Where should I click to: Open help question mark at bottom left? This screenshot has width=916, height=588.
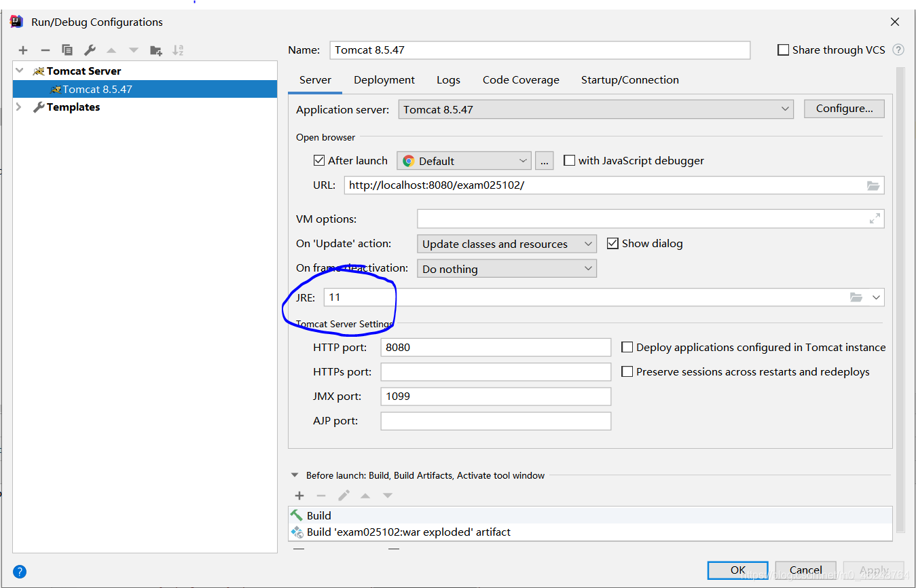tap(20, 572)
